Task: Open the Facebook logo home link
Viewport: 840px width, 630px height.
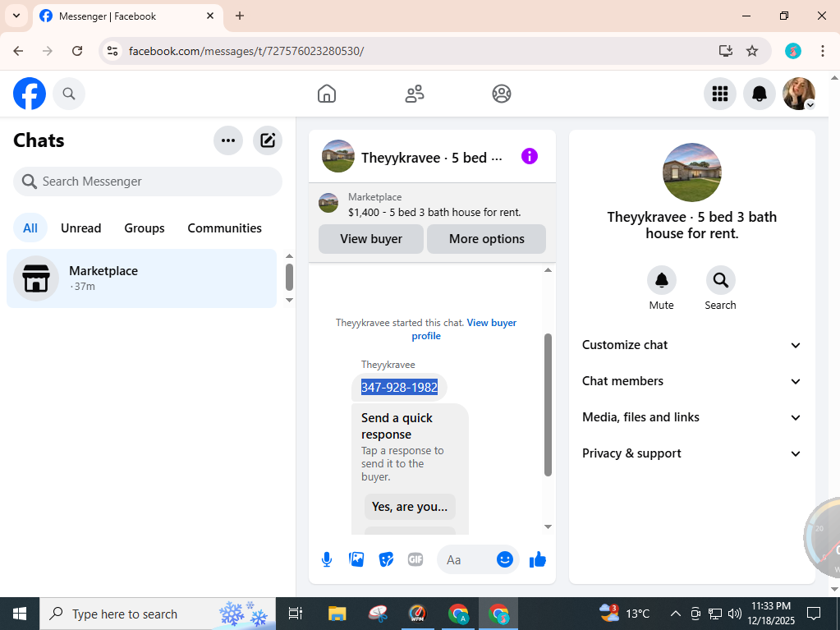Action: [30, 94]
